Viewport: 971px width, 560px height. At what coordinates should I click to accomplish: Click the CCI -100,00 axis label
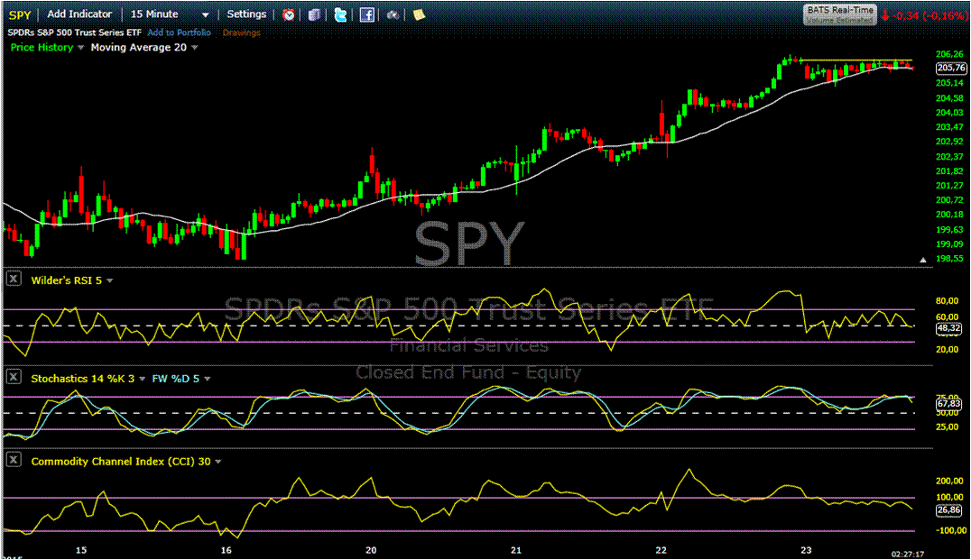[x=949, y=530]
